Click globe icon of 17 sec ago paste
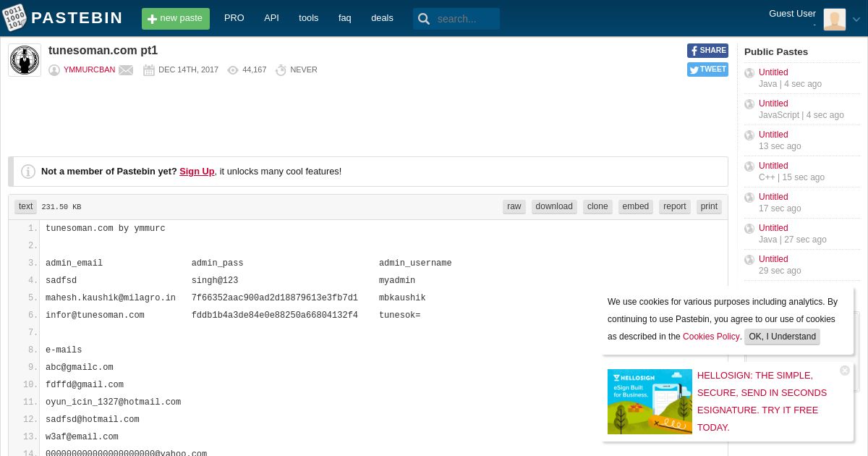This screenshot has height=456, width=868. (x=749, y=198)
